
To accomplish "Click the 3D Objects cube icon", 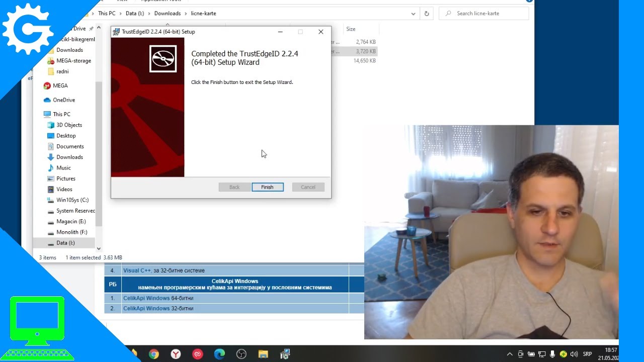I will 51,125.
